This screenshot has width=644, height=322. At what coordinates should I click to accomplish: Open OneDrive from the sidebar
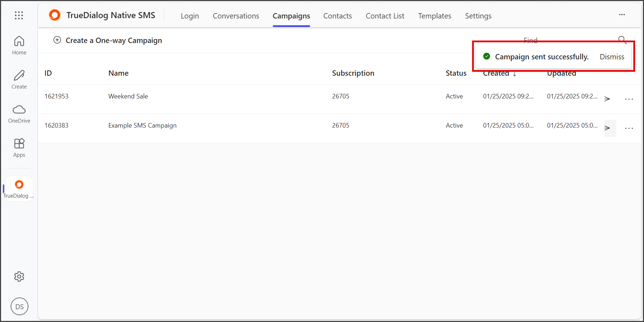[x=19, y=114]
